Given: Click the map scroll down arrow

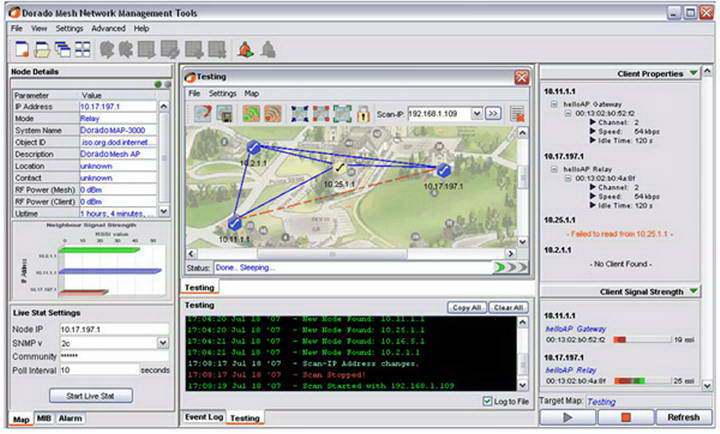Looking at the screenshot, I should click(523, 242).
